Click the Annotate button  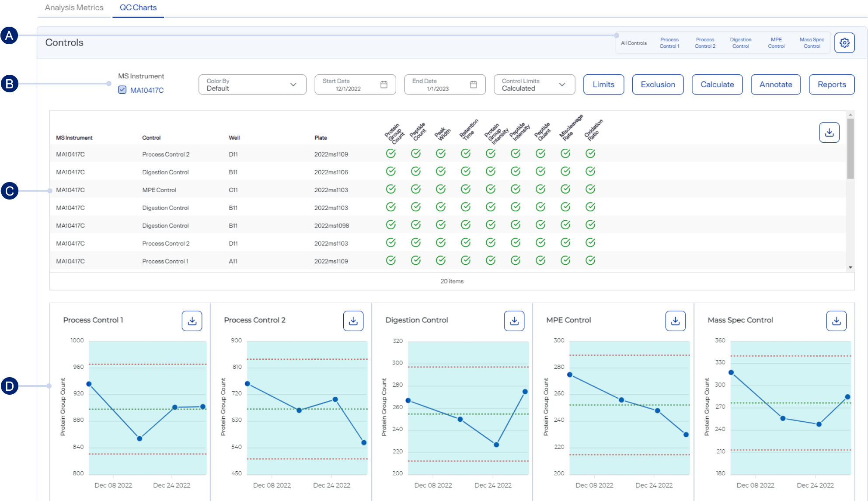[775, 84]
